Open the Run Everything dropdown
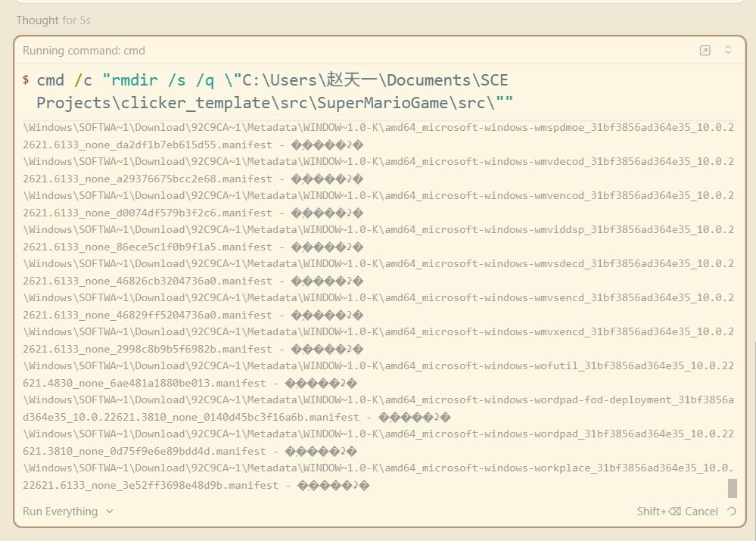 point(68,511)
